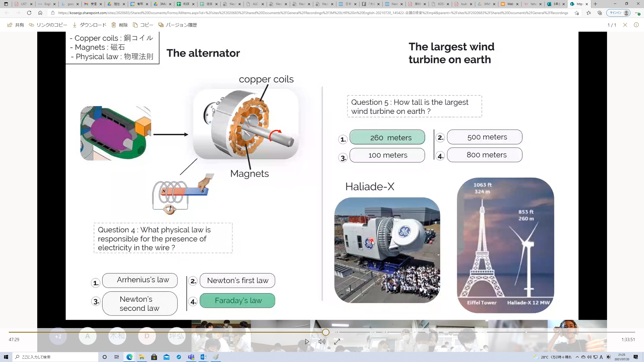Open Task View icon

[117, 357]
